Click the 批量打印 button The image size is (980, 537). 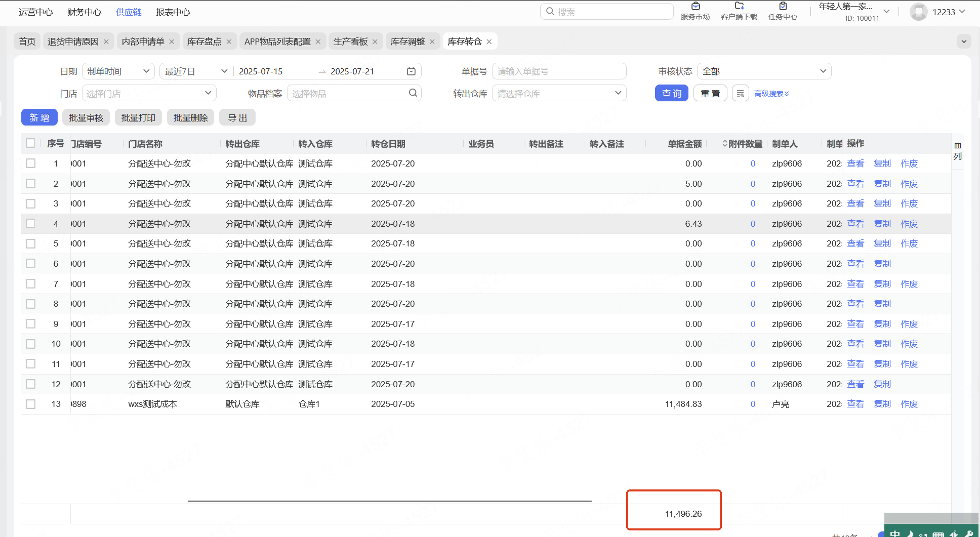[138, 118]
